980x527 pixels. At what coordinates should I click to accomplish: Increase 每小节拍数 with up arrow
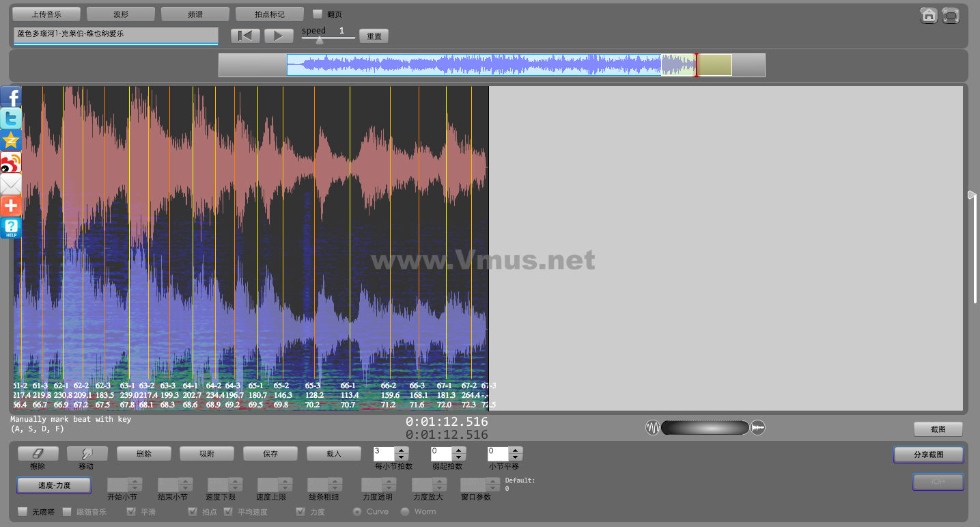402,450
